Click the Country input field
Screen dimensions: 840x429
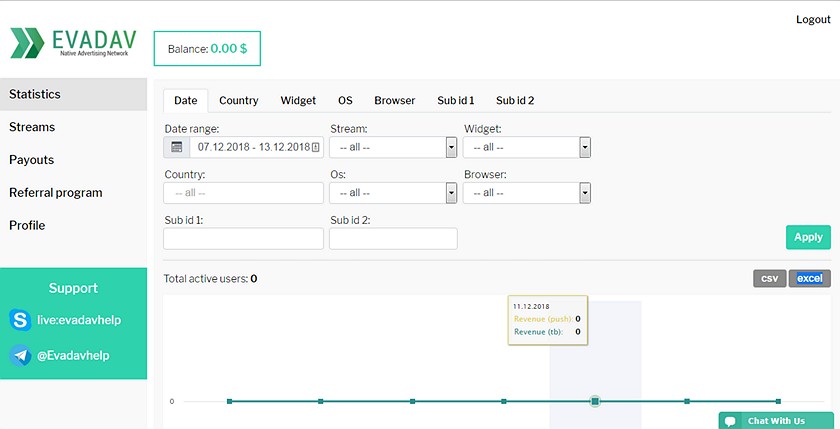243,193
